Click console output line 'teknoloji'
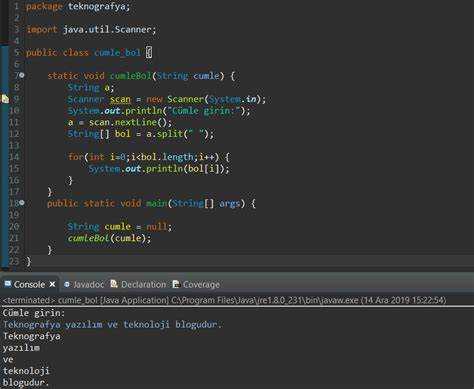Screen dimensions: 474x389 pyautogui.click(x=26, y=371)
